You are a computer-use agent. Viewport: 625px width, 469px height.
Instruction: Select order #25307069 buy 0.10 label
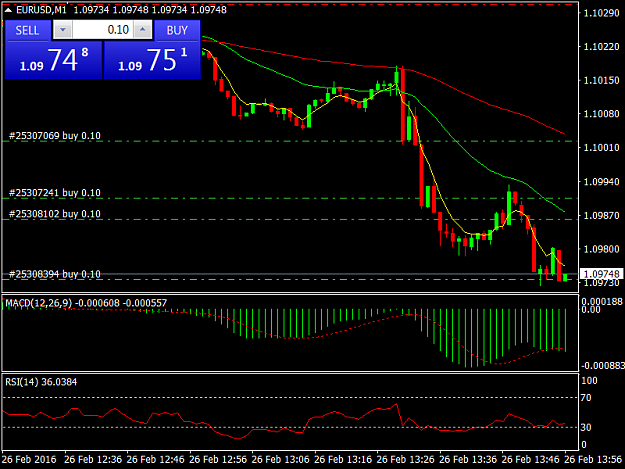(x=55, y=136)
